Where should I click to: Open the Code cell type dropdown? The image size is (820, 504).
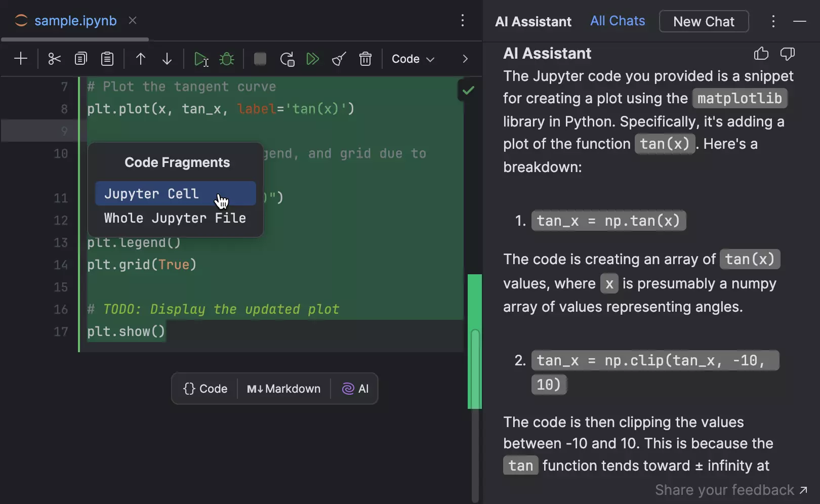pyautogui.click(x=413, y=59)
